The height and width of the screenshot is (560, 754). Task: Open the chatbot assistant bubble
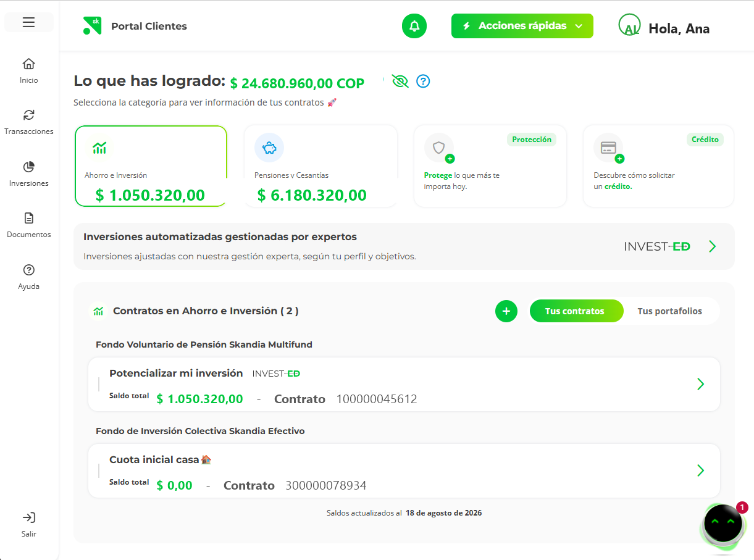723,524
